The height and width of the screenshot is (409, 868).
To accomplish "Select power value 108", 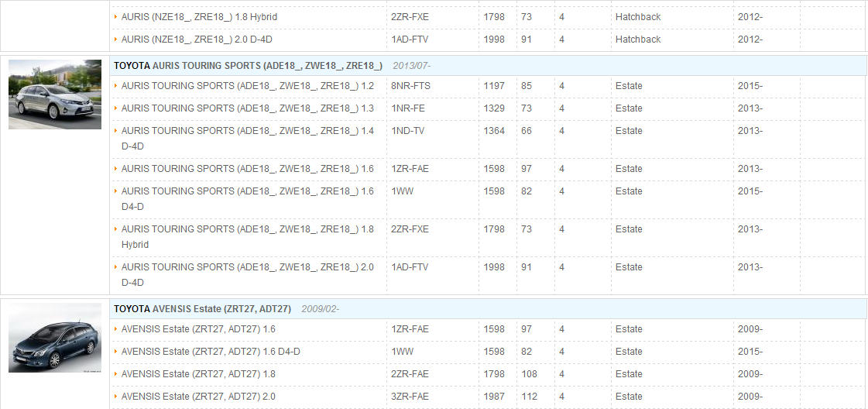I will coord(529,374).
